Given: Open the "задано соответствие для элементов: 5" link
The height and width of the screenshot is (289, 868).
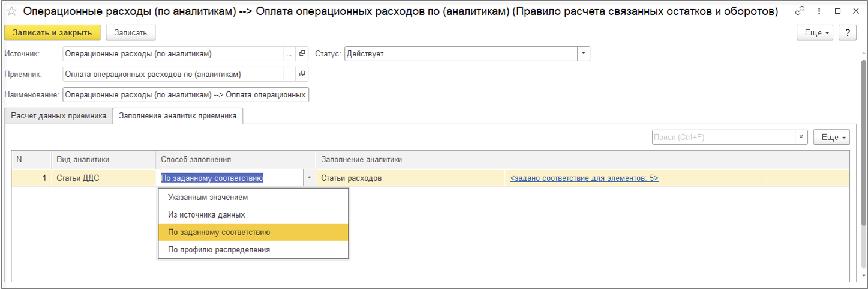Looking at the screenshot, I should tap(584, 178).
